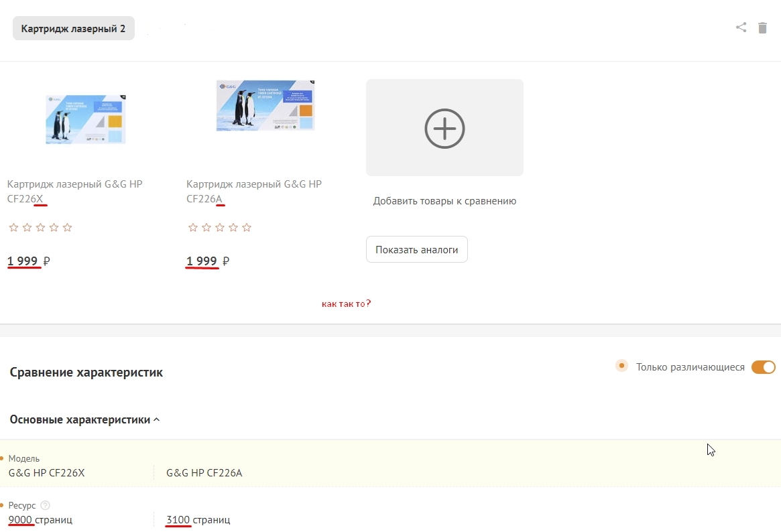Click the 1 999 ₽ price of CF226X
The width and height of the screenshot is (781, 532).
coord(28,261)
